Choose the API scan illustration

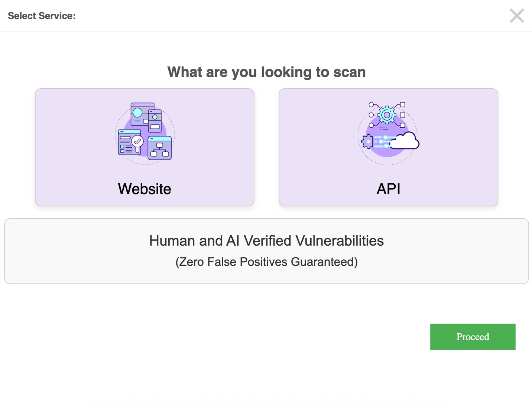coord(388,132)
